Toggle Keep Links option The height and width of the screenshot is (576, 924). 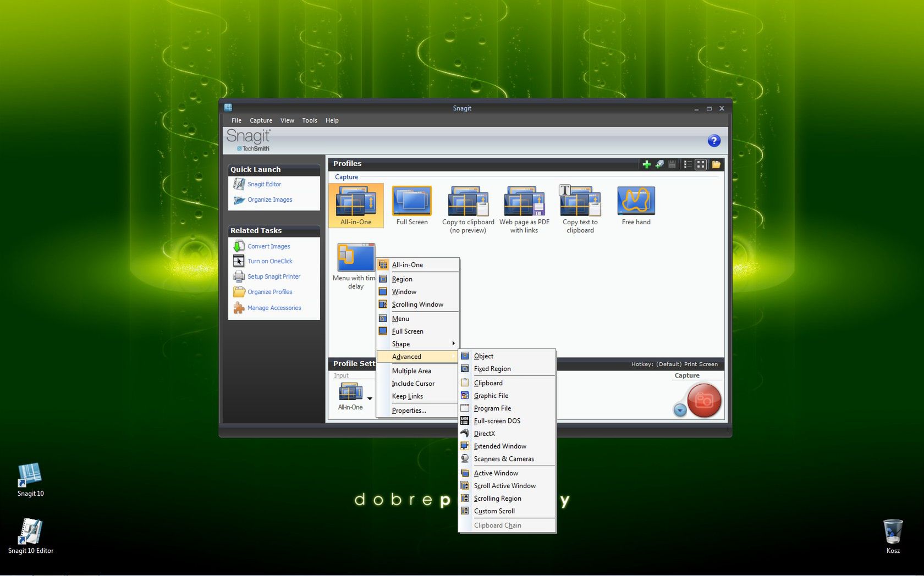(x=418, y=396)
